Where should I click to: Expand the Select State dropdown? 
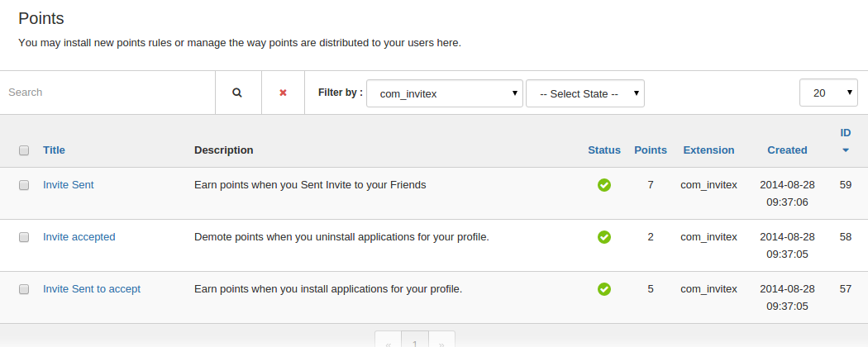[x=584, y=93]
